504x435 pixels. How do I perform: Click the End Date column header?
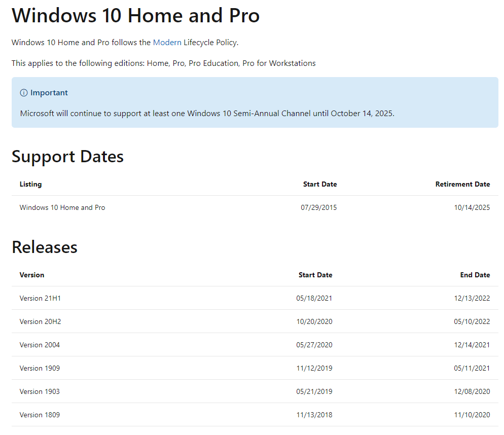tap(475, 275)
